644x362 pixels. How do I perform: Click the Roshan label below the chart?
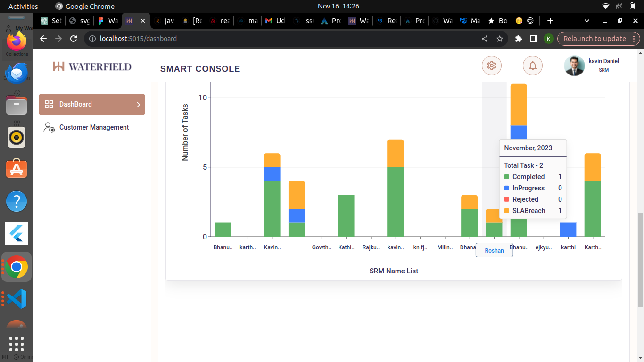[494, 250]
